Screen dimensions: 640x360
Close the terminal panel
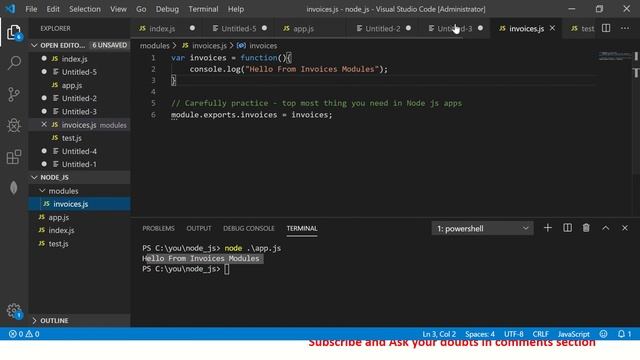coord(625,228)
